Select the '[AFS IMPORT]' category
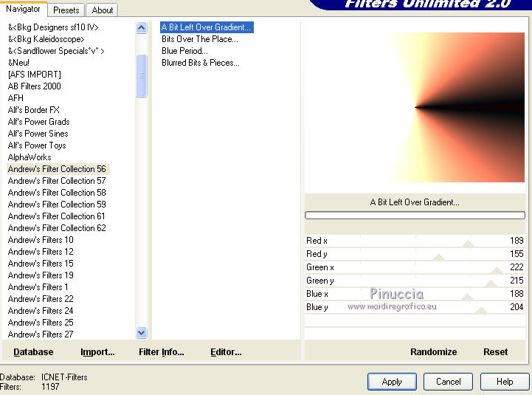 point(34,75)
